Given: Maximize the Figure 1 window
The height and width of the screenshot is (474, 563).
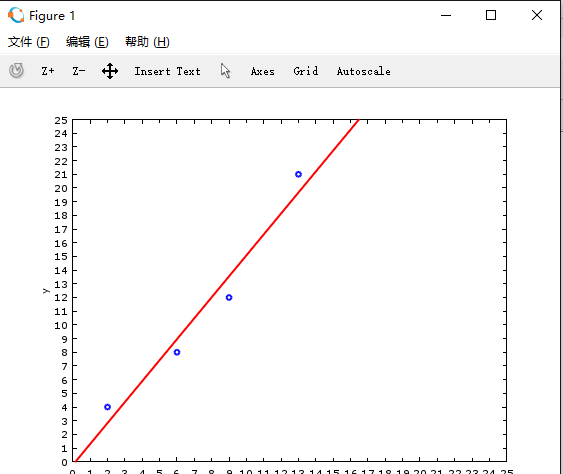Looking at the screenshot, I should coord(491,15).
